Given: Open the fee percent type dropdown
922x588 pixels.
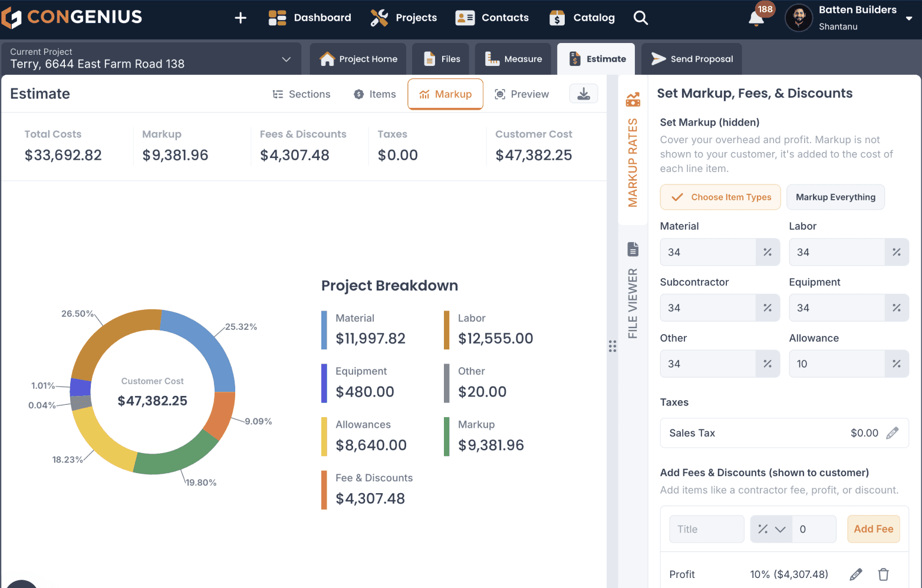Looking at the screenshot, I should point(771,529).
